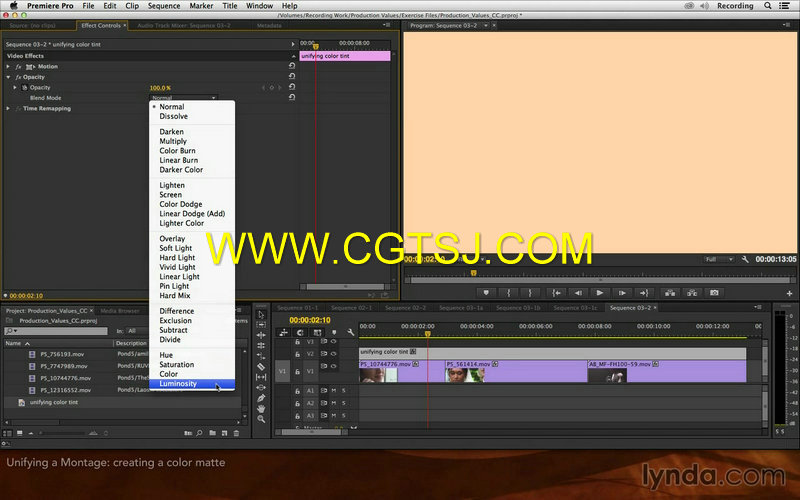This screenshot has height=500, width=800.
Task: Open the button editor plus icon
Action: click(789, 293)
